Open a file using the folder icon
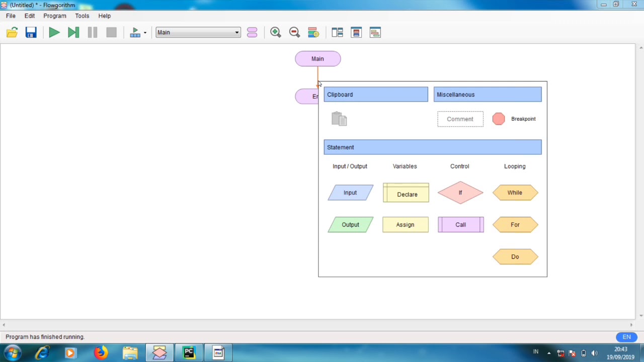This screenshot has height=362, width=644. [x=12, y=33]
